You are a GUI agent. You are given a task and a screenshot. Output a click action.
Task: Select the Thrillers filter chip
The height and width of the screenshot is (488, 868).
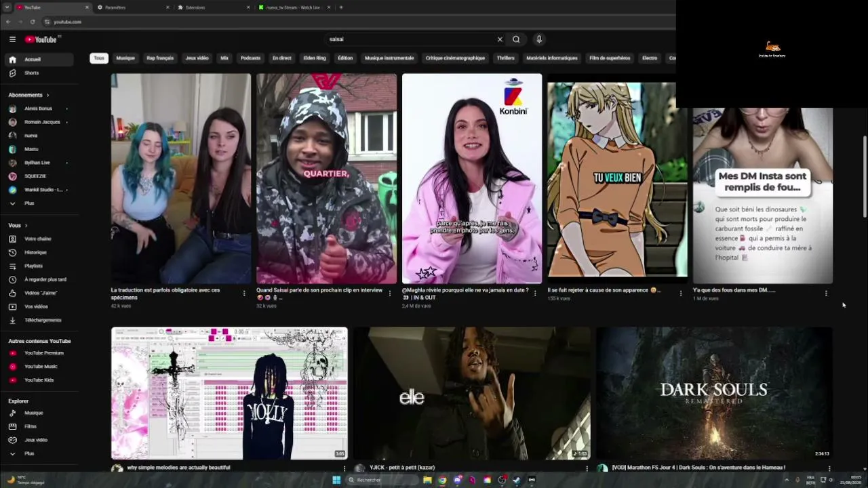click(x=505, y=58)
